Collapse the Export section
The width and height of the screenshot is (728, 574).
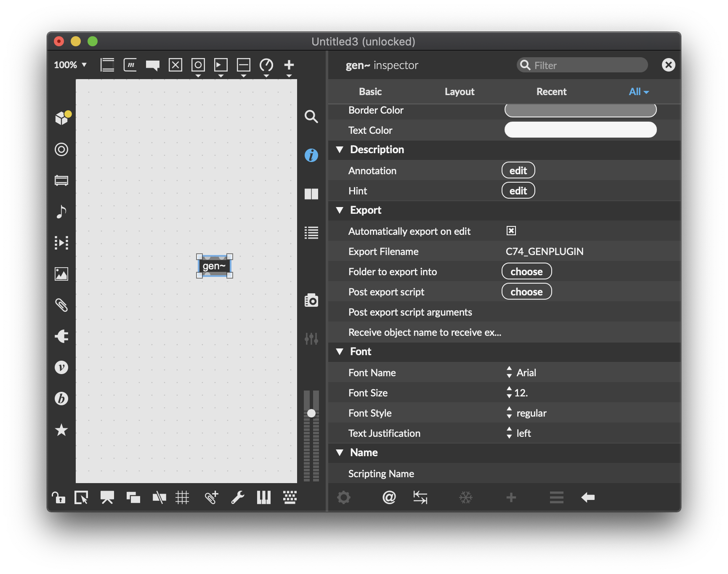(x=340, y=210)
